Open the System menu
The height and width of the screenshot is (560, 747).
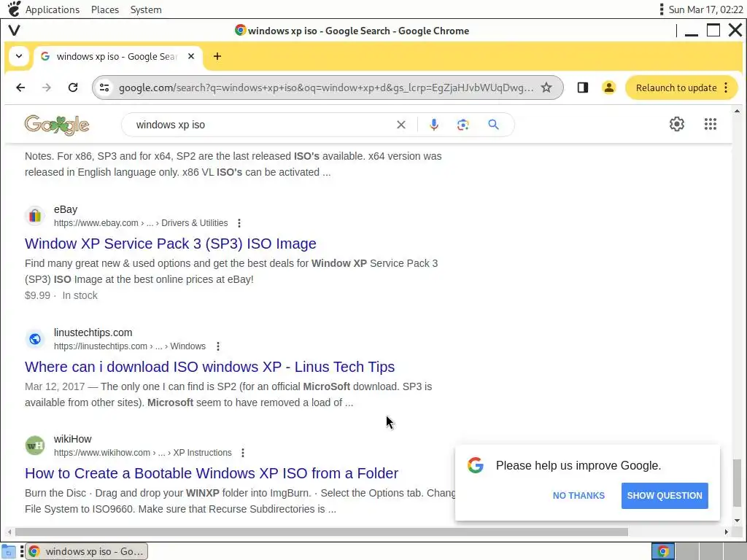[x=146, y=9]
